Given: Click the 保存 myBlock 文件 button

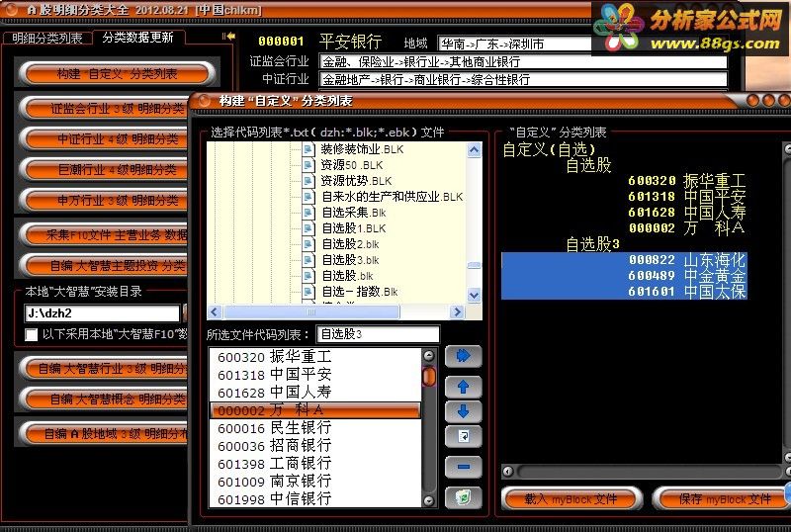Looking at the screenshot, I should coord(723,499).
